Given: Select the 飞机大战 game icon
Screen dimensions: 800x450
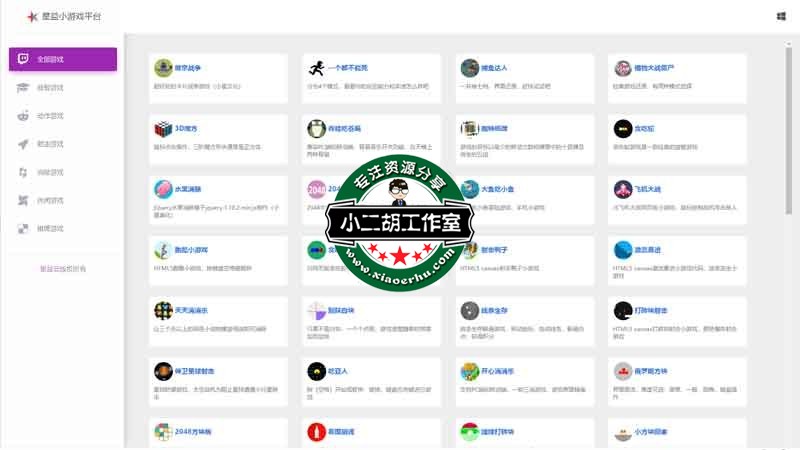Looking at the screenshot, I should 622,189.
